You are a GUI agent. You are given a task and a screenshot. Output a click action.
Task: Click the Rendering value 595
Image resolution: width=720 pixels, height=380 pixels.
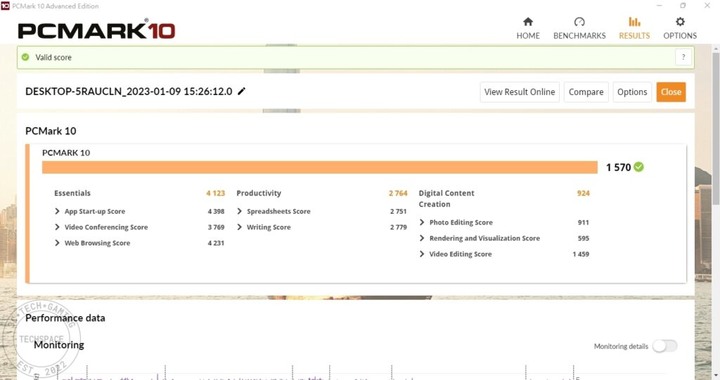point(583,238)
